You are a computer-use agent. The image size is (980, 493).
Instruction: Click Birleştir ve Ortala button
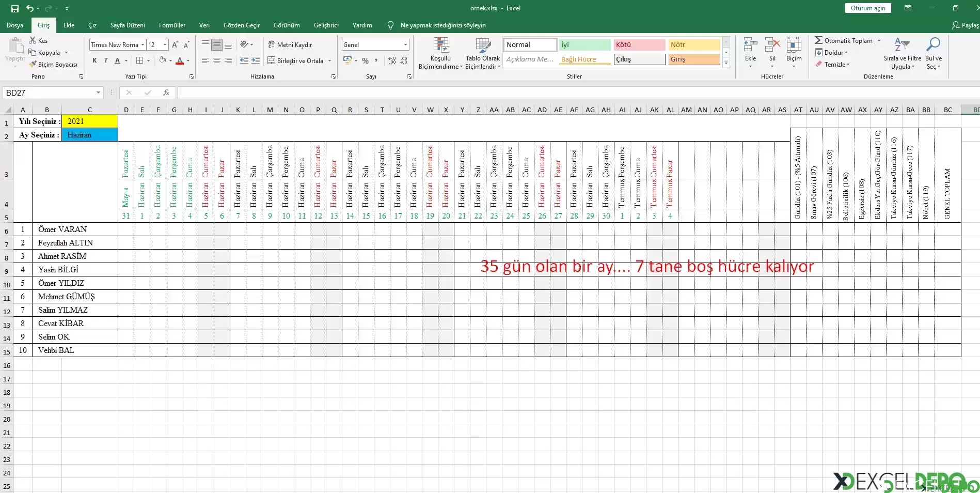point(295,60)
